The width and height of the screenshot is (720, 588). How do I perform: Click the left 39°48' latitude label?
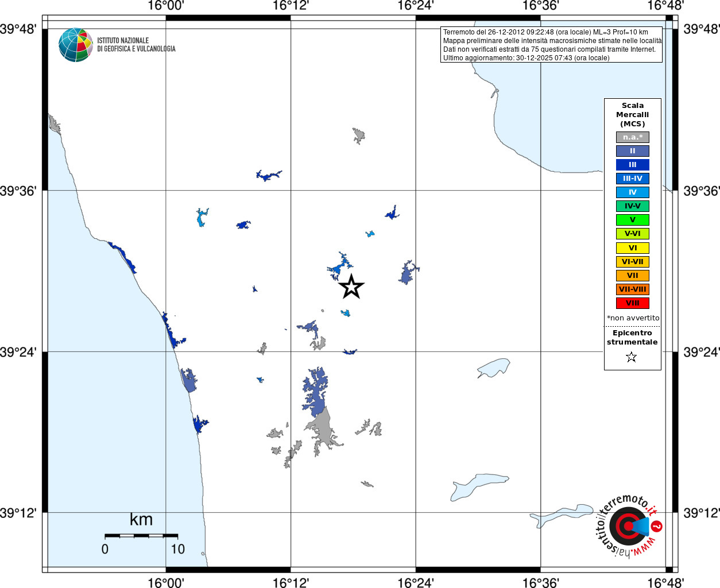[x=18, y=29]
